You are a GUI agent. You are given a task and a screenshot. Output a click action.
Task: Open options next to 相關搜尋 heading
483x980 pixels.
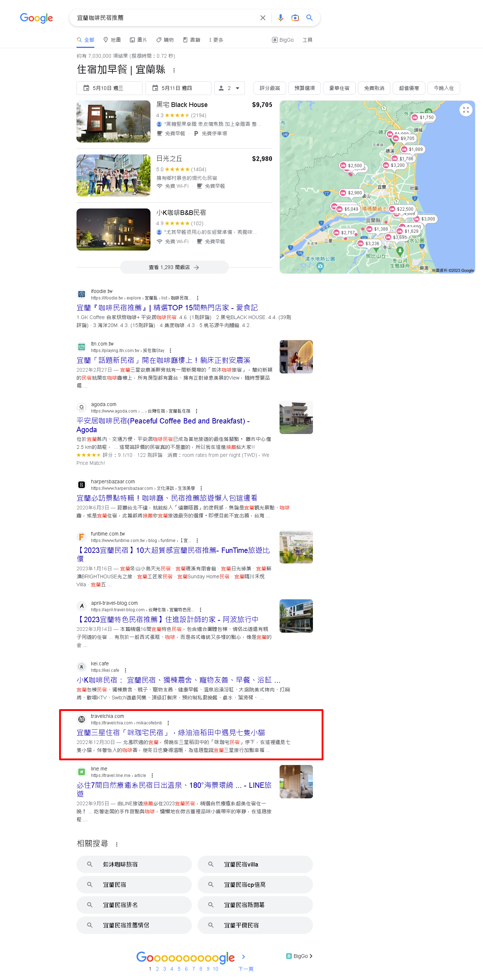click(116, 844)
